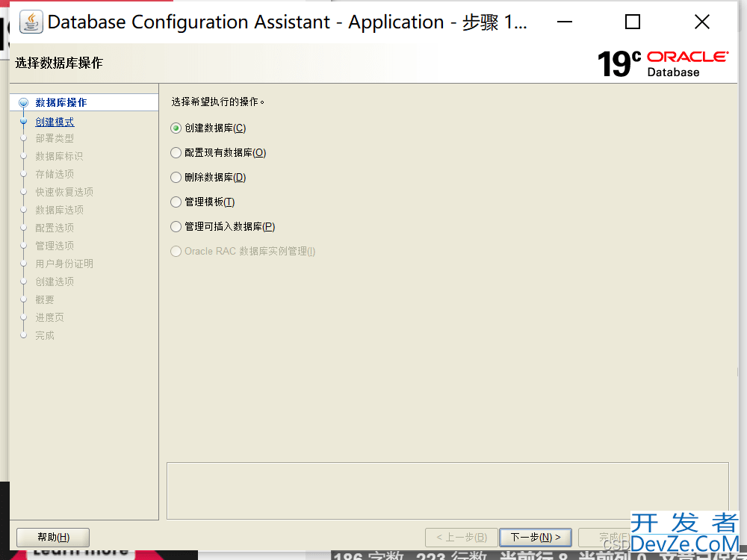Click the Java icon in title bar

pyautogui.click(x=31, y=22)
